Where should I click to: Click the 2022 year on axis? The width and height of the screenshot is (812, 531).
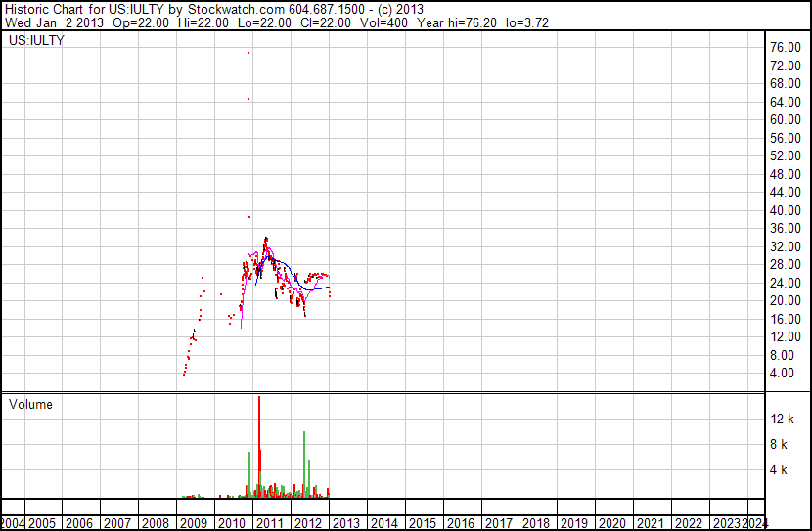click(689, 523)
